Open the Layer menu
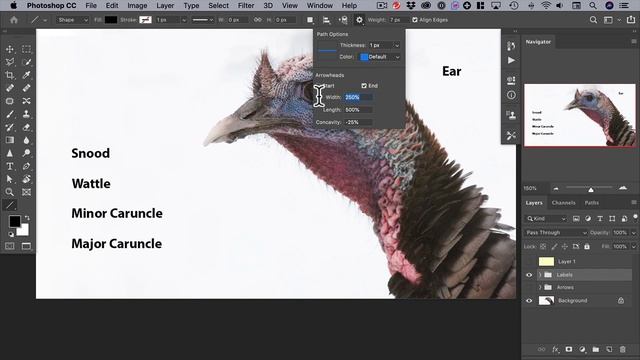The height and width of the screenshot is (360, 640). click(x=165, y=6)
